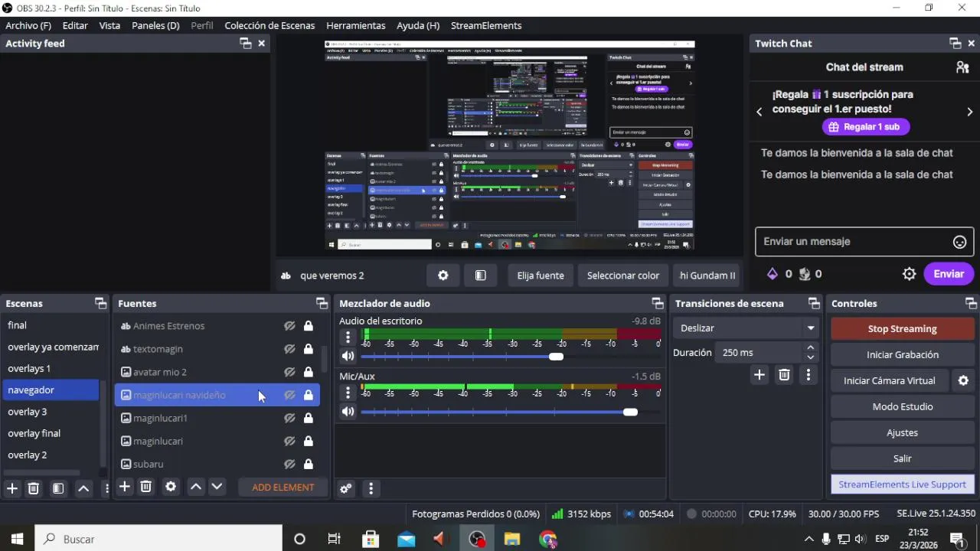
Task: Toggle visibility of textomagin source
Action: pos(289,349)
